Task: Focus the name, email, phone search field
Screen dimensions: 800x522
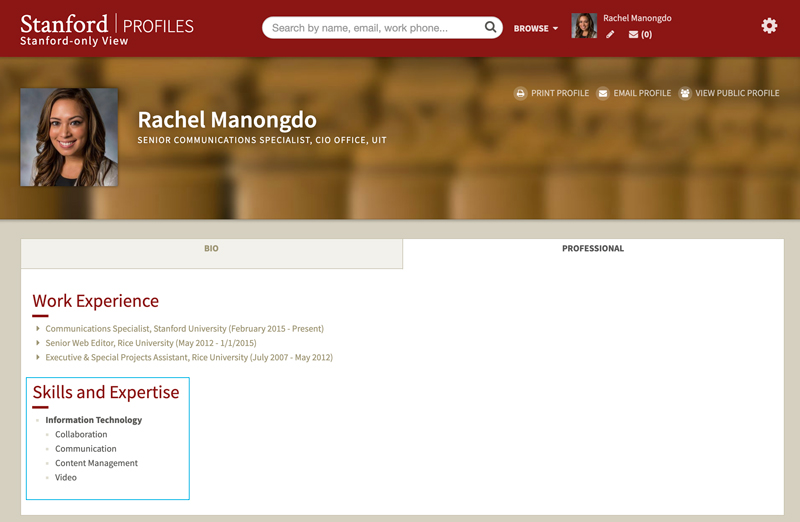Action: [372, 28]
